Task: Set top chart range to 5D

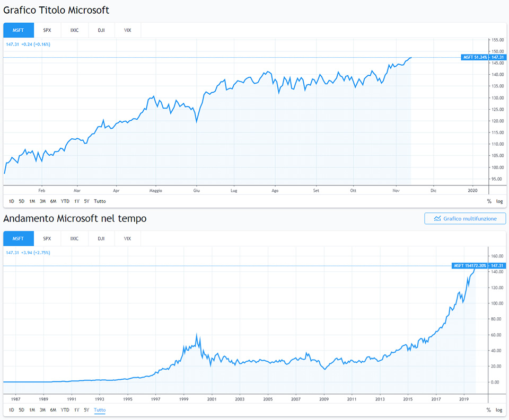Action: point(21,201)
